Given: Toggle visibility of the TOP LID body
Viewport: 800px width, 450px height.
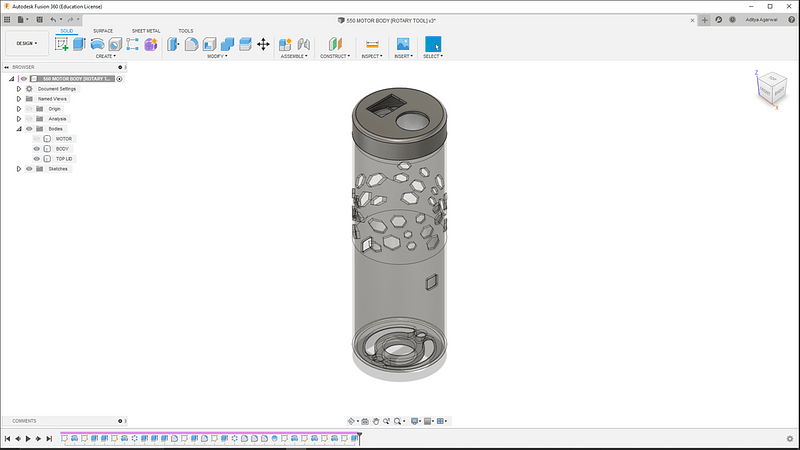Looking at the screenshot, I should point(36,159).
